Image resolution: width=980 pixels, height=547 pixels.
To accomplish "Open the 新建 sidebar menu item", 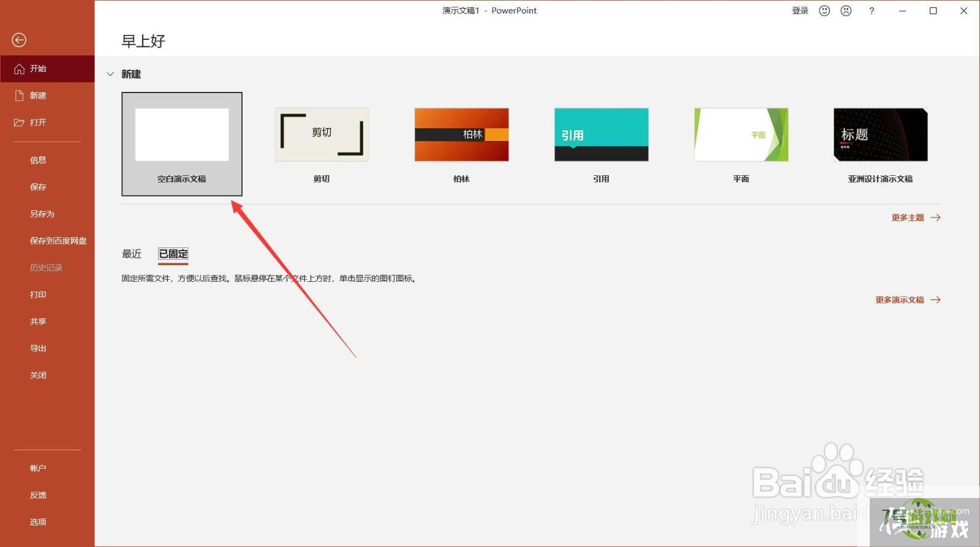I will tap(47, 96).
